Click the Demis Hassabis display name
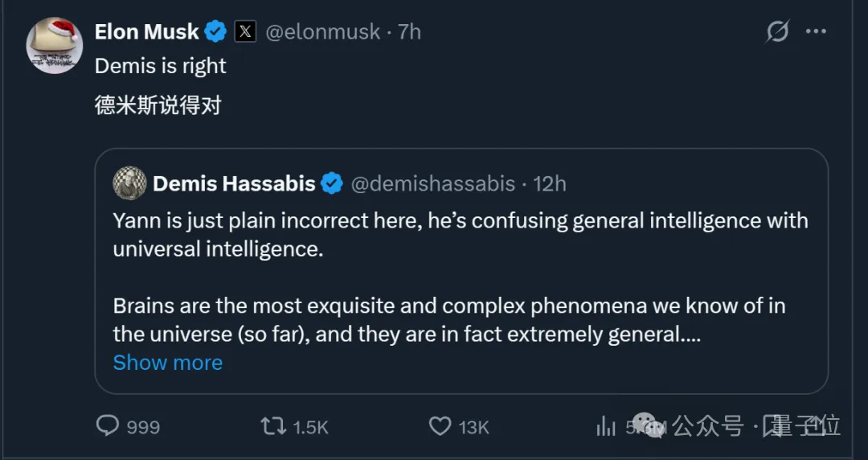The height and width of the screenshot is (460, 868). click(x=234, y=184)
